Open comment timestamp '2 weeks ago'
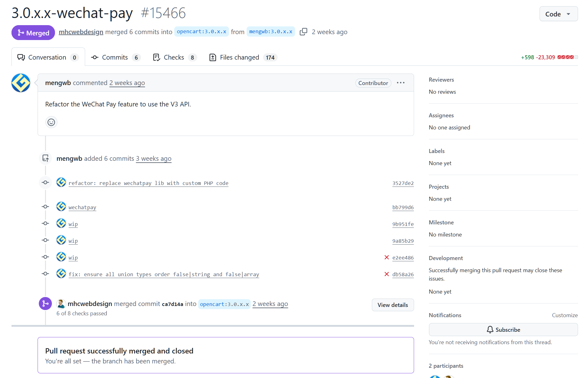The image size is (588, 378). click(127, 83)
